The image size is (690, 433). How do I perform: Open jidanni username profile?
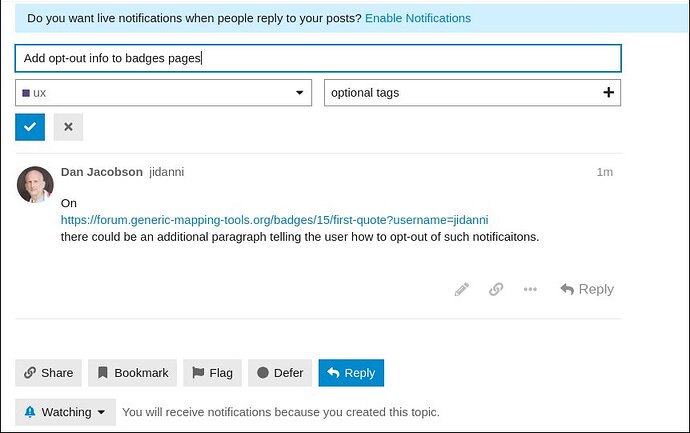click(x=167, y=172)
